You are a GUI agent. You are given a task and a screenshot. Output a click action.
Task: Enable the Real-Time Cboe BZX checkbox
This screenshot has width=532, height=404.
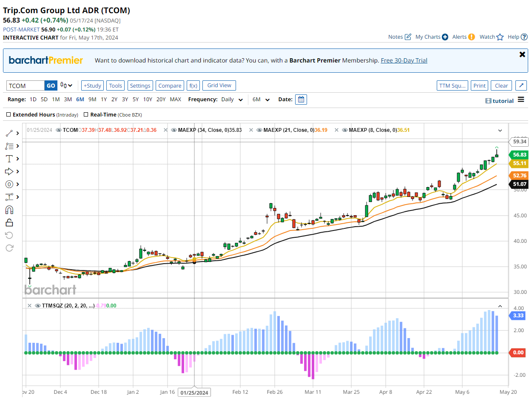[86, 115]
